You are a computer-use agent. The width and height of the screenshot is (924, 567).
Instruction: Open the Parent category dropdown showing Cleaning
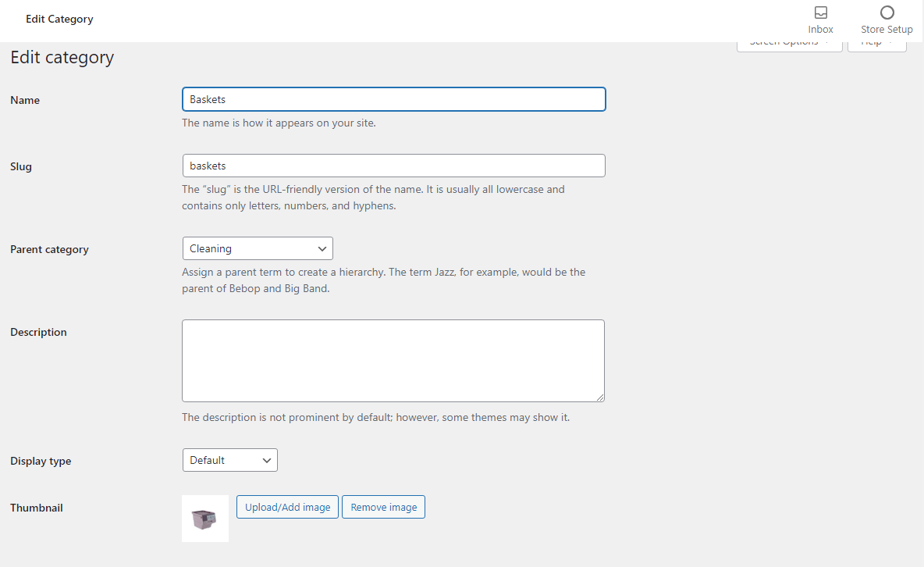point(258,248)
